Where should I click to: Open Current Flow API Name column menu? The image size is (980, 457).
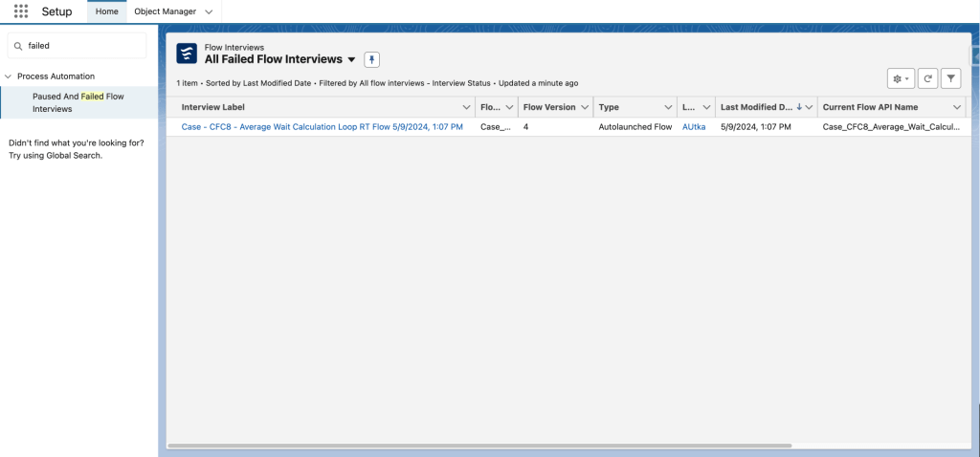[x=956, y=107]
